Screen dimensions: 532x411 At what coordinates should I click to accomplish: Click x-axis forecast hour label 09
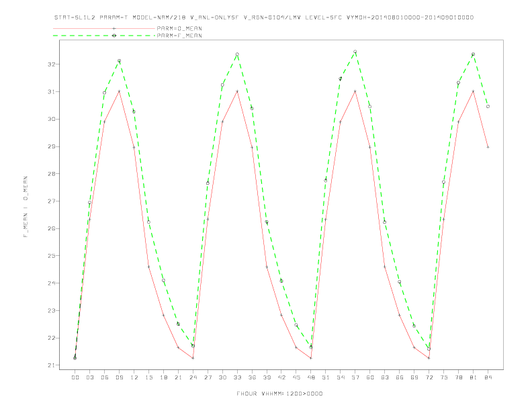pos(119,377)
